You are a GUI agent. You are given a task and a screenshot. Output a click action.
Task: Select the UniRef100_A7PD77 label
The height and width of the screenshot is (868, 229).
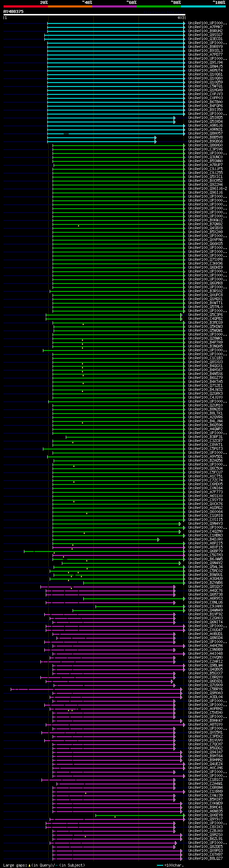205,54
